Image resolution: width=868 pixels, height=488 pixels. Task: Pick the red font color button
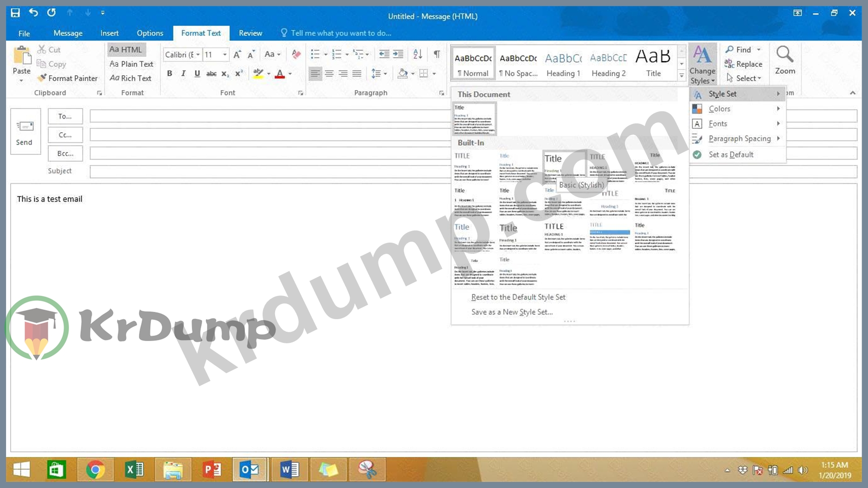point(280,74)
